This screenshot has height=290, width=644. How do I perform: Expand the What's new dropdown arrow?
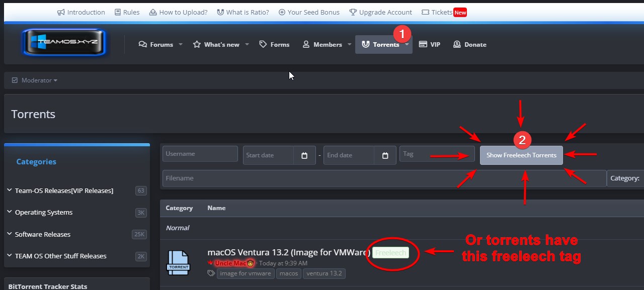(x=247, y=44)
